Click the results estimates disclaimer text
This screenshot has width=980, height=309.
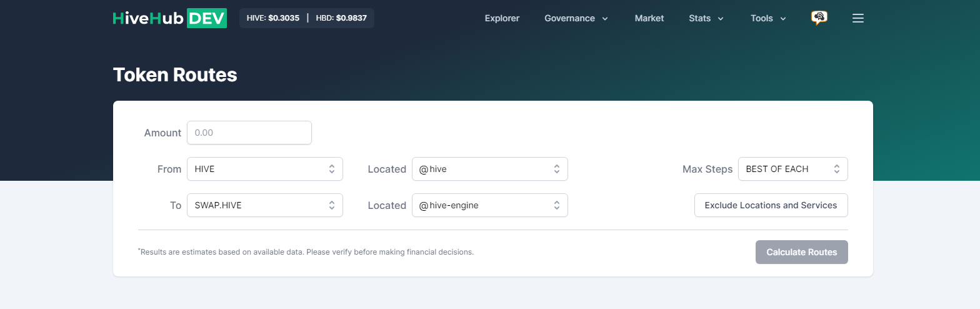(x=306, y=252)
